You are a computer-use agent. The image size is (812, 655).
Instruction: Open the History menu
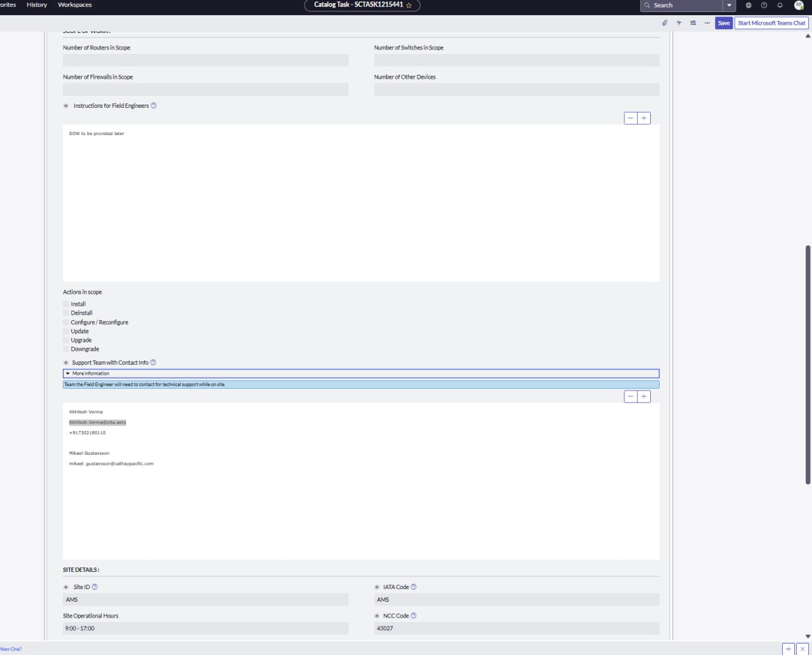tap(37, 5)
